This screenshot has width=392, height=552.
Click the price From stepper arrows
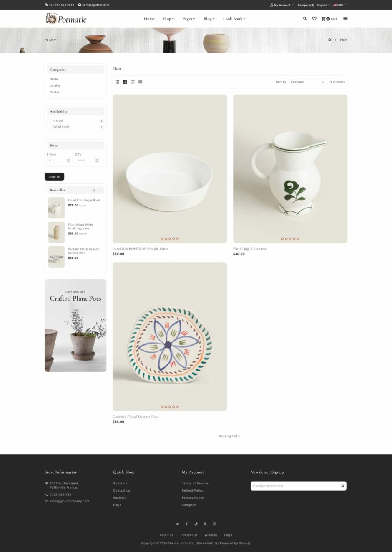(68, 161)
